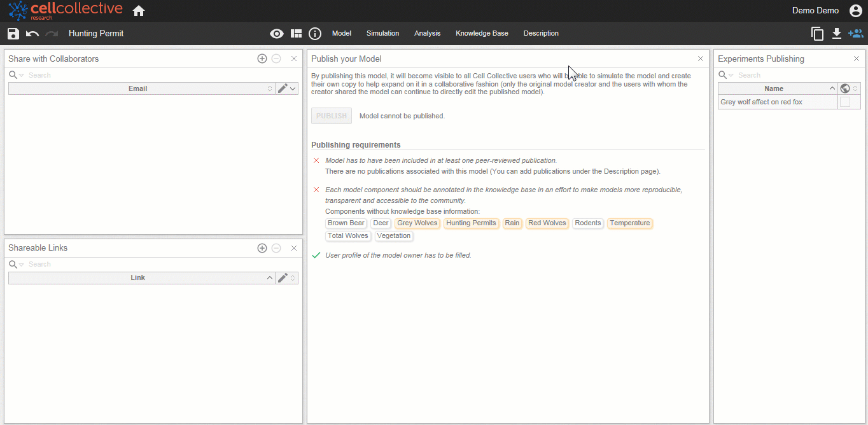
Task: Select the Grey wolf affect on red fox row
Action: pyautogui.click(x=778, y=102)
